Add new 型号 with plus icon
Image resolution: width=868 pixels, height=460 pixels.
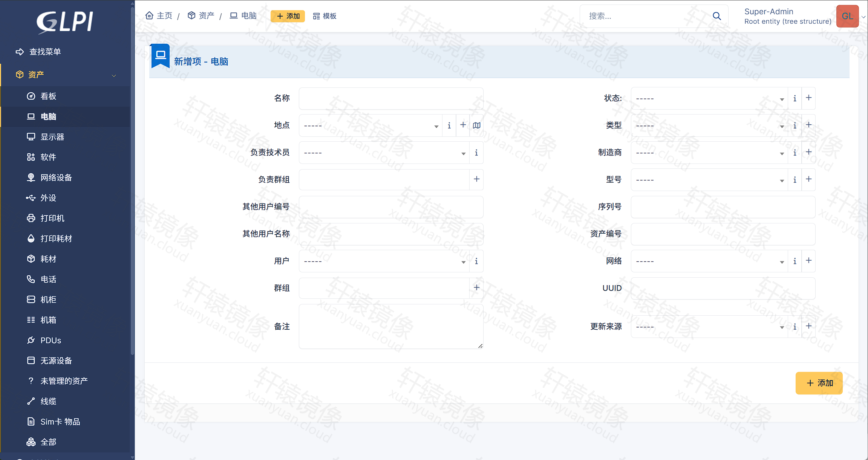click(x=809, y=180)
